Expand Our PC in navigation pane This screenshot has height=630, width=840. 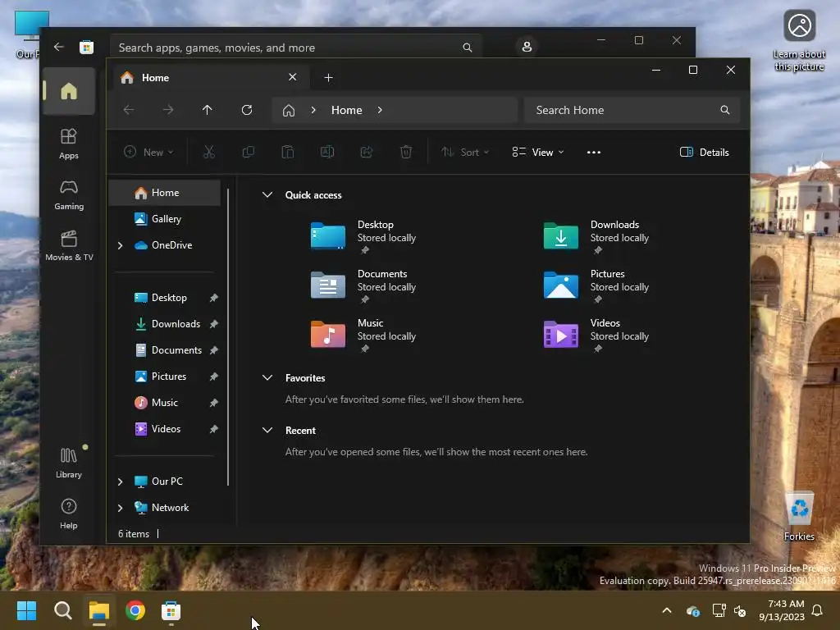coord(121,482)
